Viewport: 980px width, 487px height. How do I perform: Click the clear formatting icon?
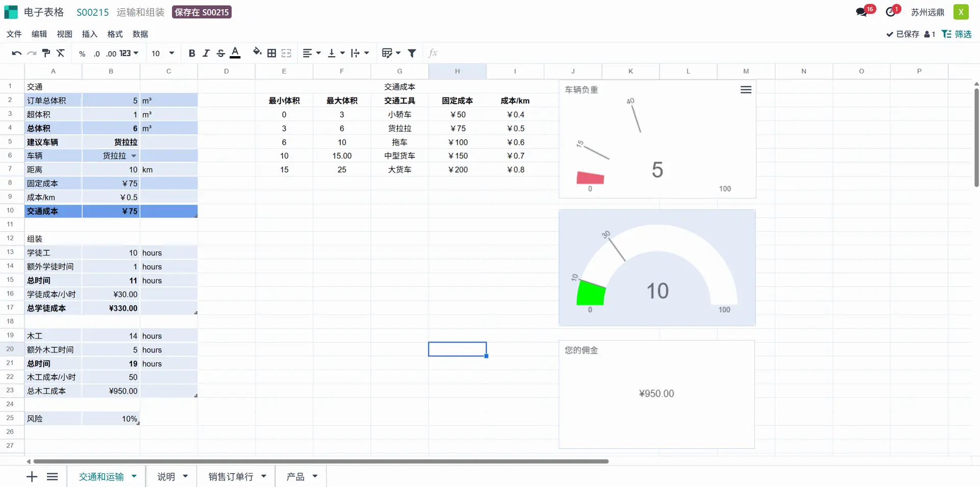[x=61, y=53]
